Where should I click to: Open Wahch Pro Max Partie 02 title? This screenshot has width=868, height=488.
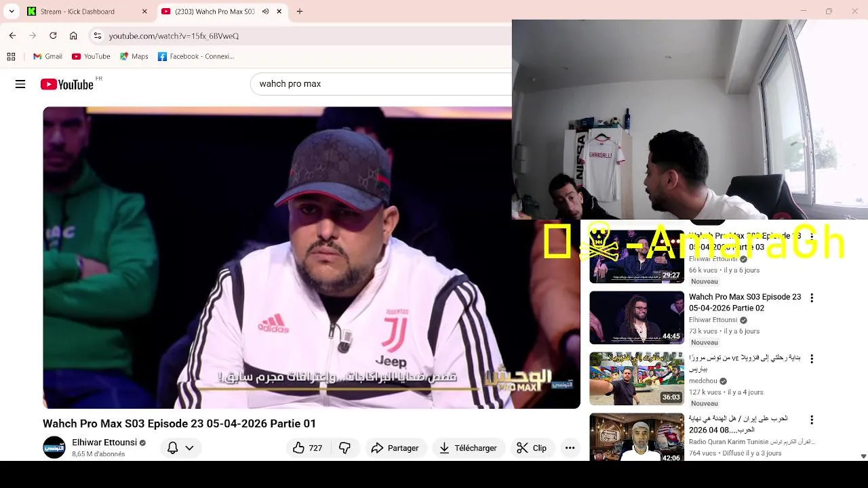point(745,302)
